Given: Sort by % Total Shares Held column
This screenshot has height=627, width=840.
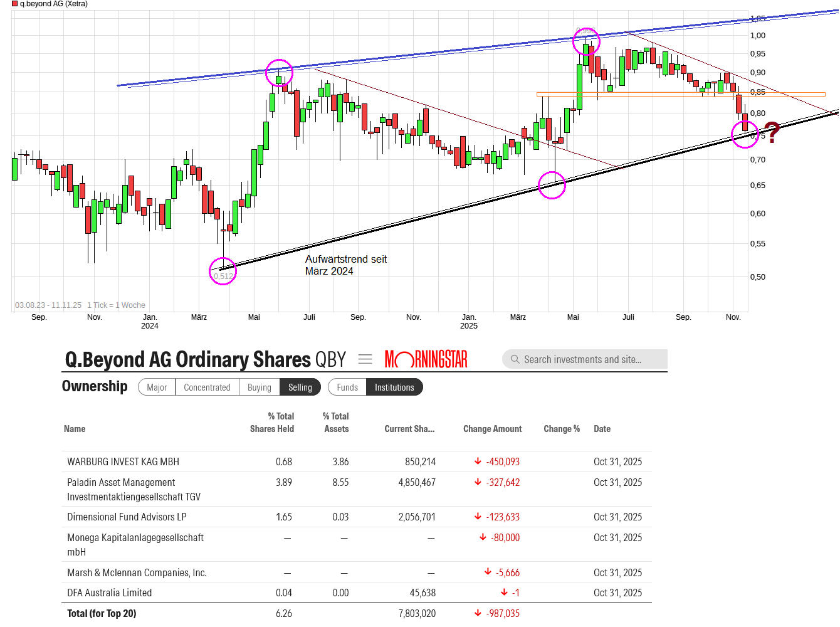Looking at the screenshot, I should coord(272,423).
